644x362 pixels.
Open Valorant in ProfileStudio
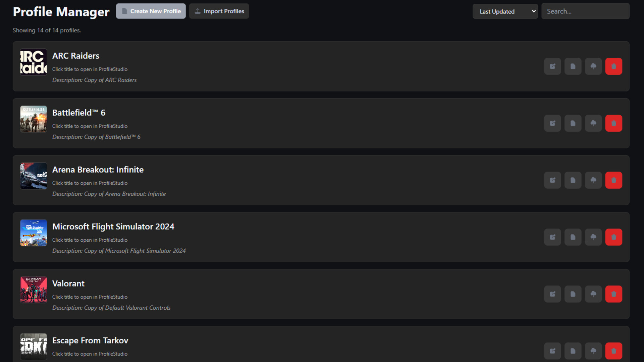pyautogui.click(x=68, y=284)
